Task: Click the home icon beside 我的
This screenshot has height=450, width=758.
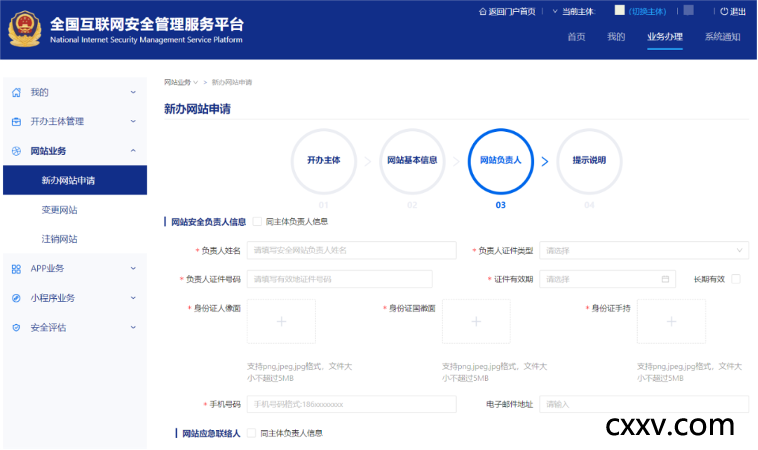Action: point(16,93)
